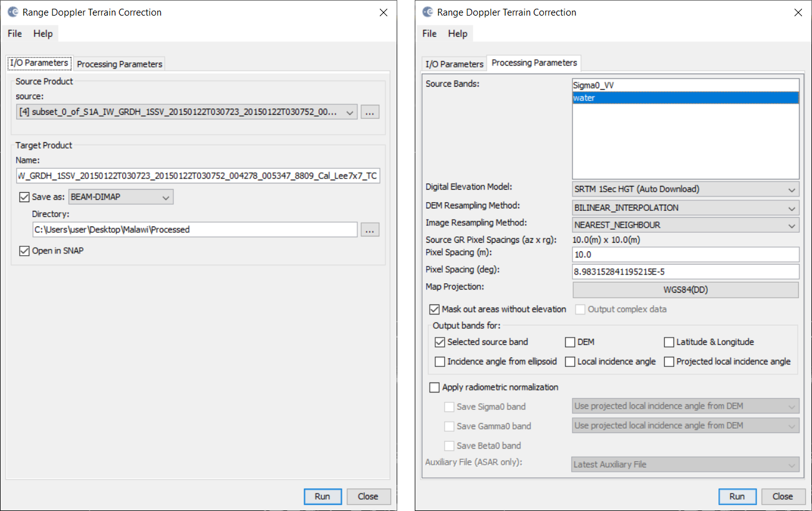Enable Projected local incidence angle checkbox
The image size is (812, 511).
pyautogui.click(x=669, y=361)
